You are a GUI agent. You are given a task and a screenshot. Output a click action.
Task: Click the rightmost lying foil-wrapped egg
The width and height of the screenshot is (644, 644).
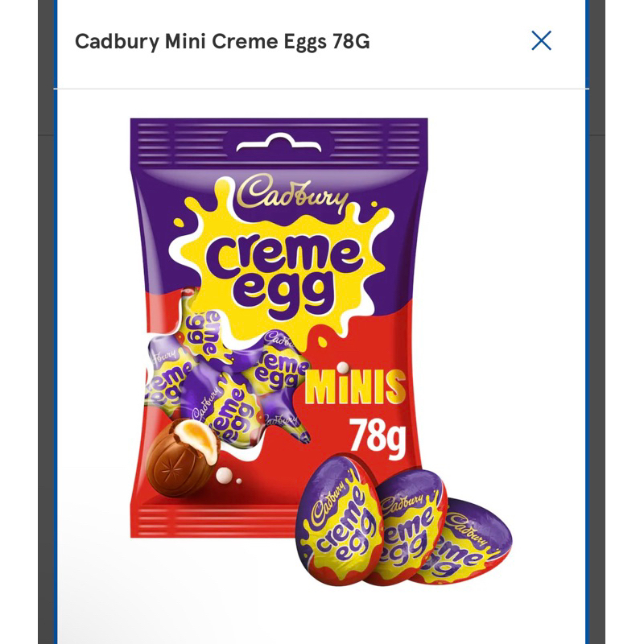pos(473,542)
